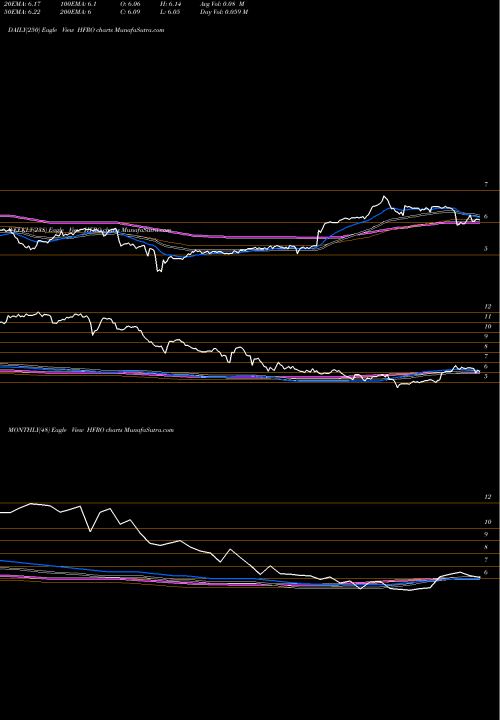
Task: Click the weekly chart axis label 11
Action: click(x=488, y=316)
